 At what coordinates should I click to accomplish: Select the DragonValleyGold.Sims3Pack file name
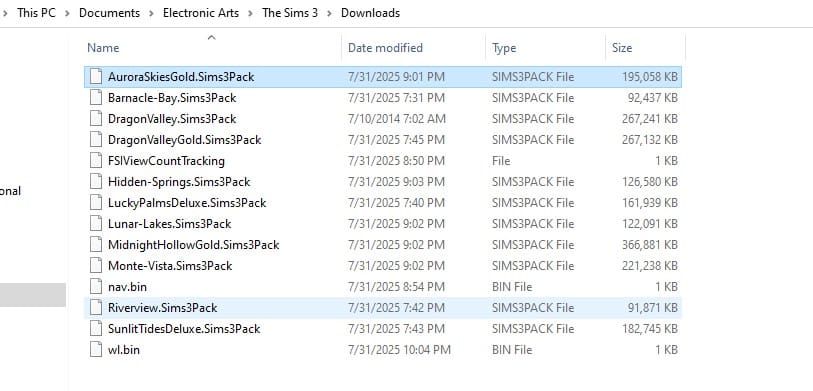coord(185,139)
